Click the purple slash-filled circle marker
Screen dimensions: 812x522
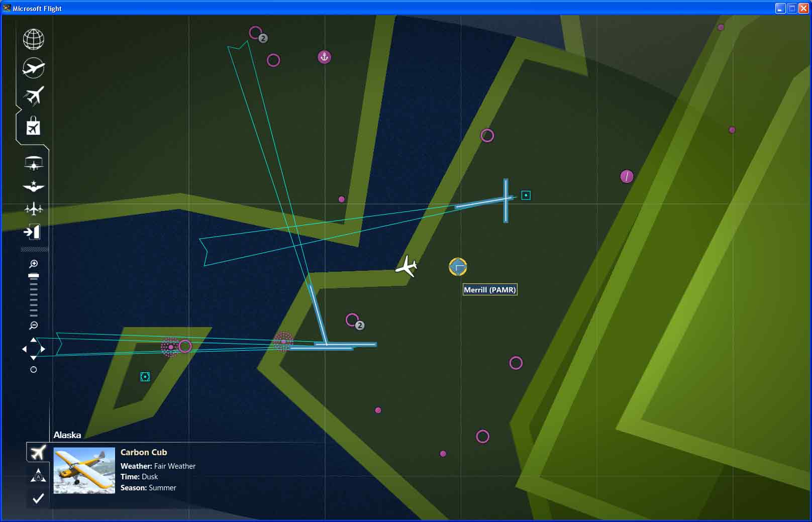tap(627, 176)
